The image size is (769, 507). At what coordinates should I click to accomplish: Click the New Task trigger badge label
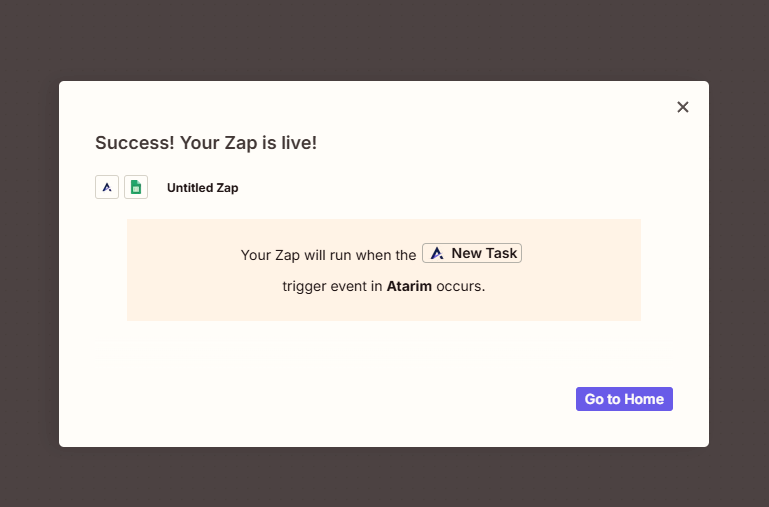484,254
